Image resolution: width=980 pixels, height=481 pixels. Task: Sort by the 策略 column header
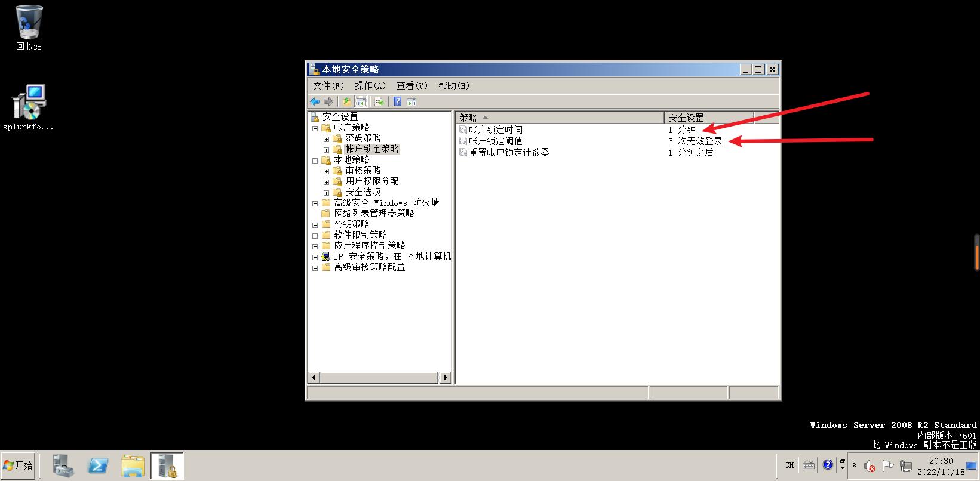pos(560,118)
